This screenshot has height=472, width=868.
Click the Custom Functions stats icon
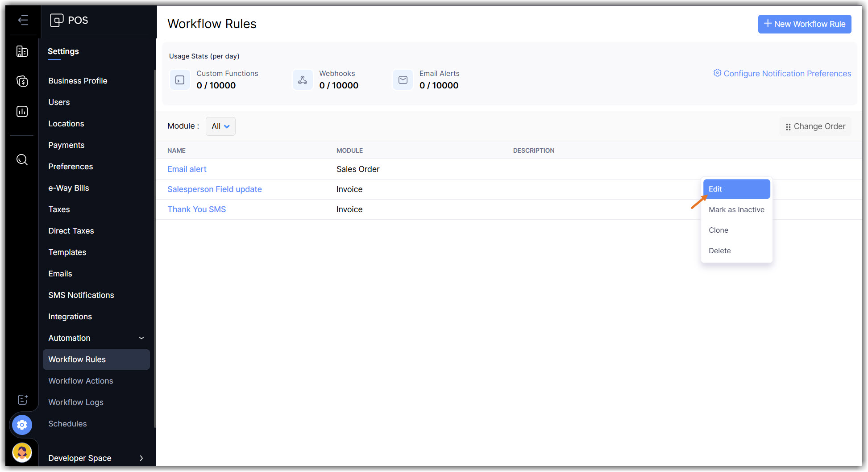click(x=180, y=80)
